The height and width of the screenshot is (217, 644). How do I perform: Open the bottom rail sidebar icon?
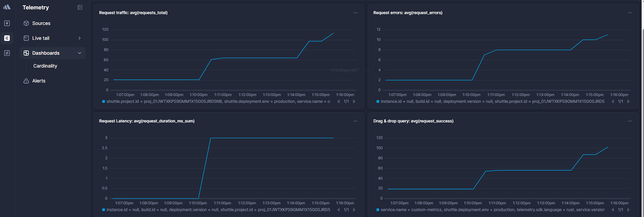(x=7, y=53)
